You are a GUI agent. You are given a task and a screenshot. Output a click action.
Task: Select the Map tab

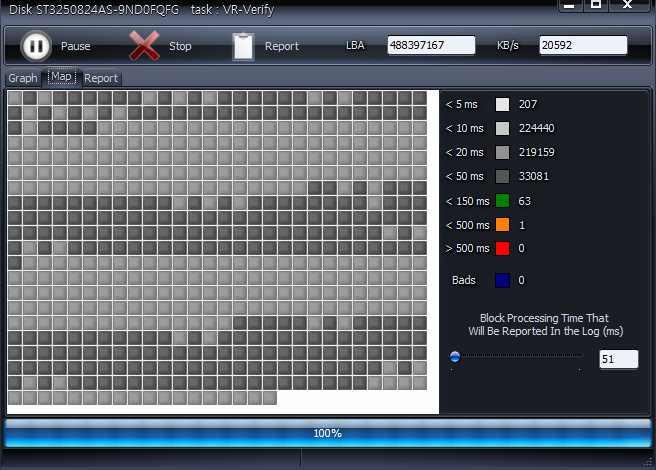(x=62, y=77)
